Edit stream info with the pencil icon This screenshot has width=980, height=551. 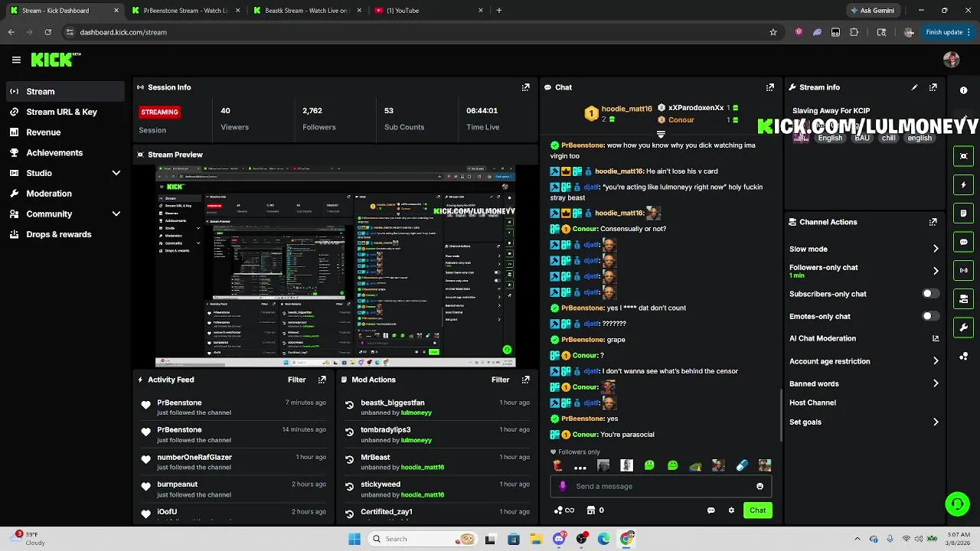click(914, 87)
